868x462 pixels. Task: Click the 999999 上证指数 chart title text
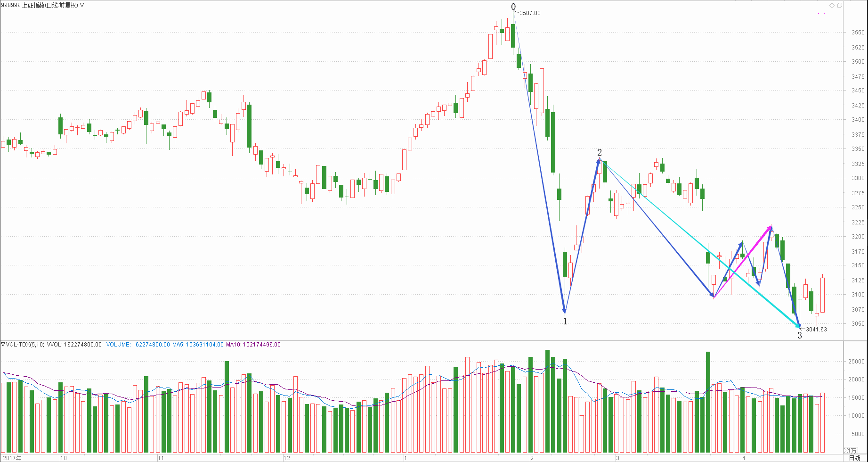pos(40,5)
